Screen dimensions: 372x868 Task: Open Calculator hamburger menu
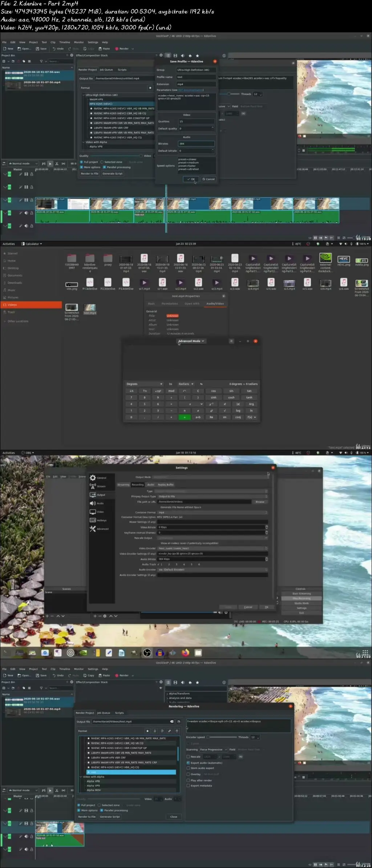coord(231,341)
